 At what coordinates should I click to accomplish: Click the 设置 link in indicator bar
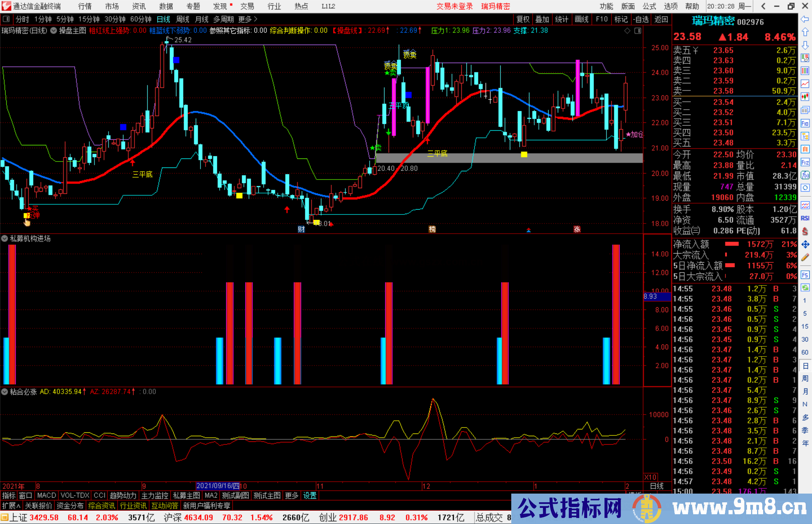click(310, 495)
